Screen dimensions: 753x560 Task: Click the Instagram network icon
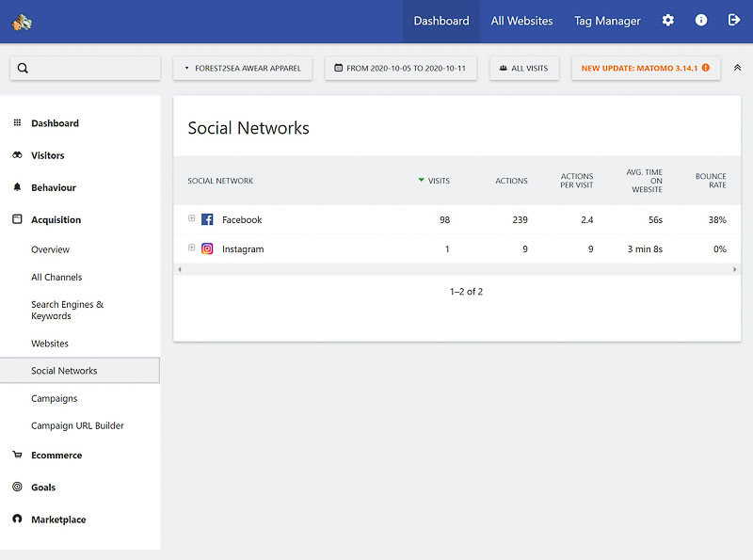pyautogui.click(x=207, y=249)
